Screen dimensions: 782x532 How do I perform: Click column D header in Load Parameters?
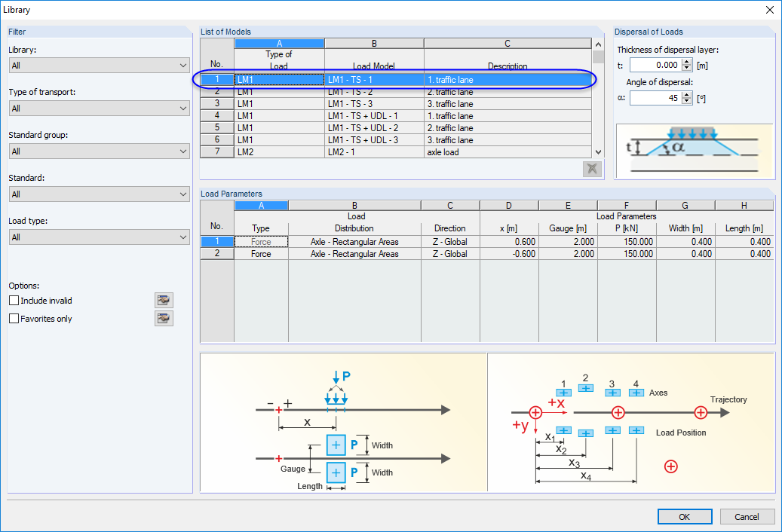point(509,206)
